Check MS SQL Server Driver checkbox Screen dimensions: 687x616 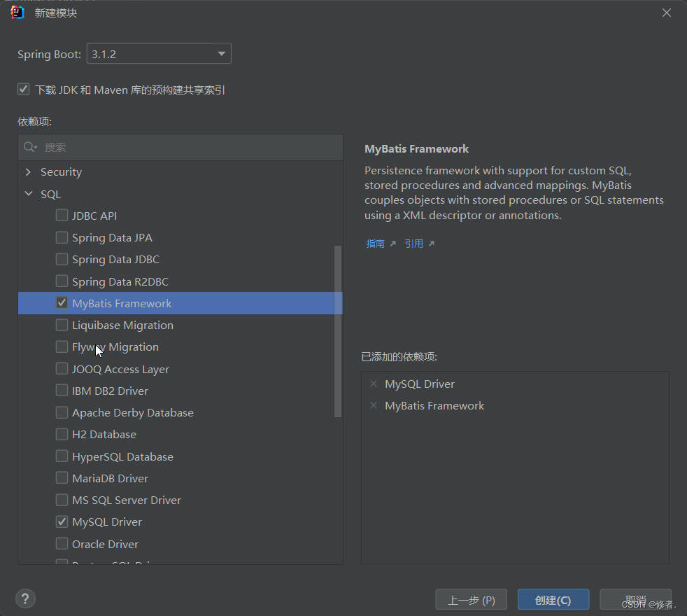62,500
